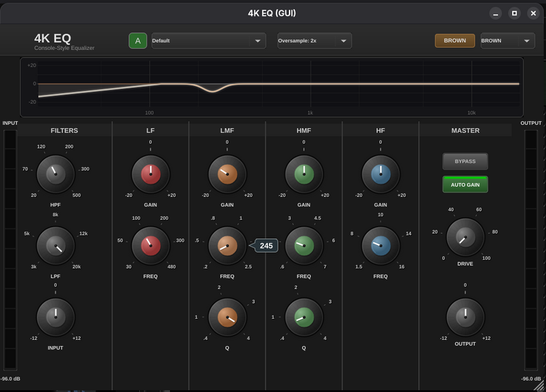Click the LMF frequency value 245 tooltip

[266, 246]
